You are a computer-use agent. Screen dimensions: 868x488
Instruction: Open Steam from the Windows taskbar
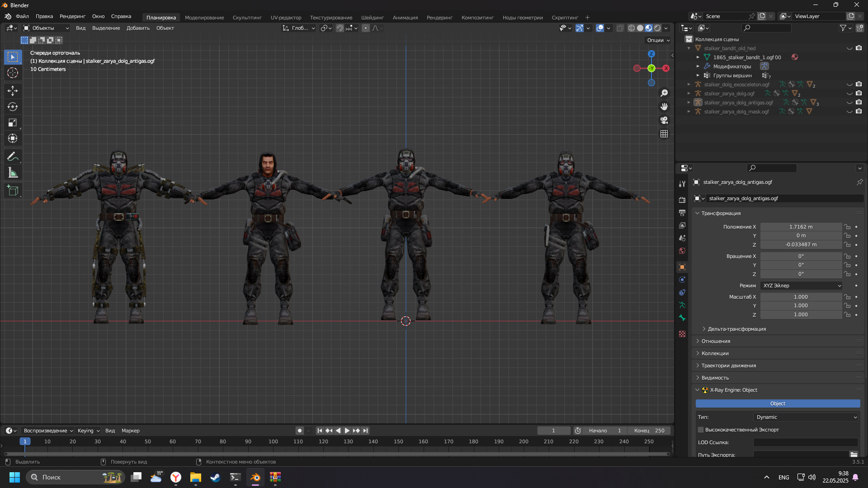click(215, 477)
